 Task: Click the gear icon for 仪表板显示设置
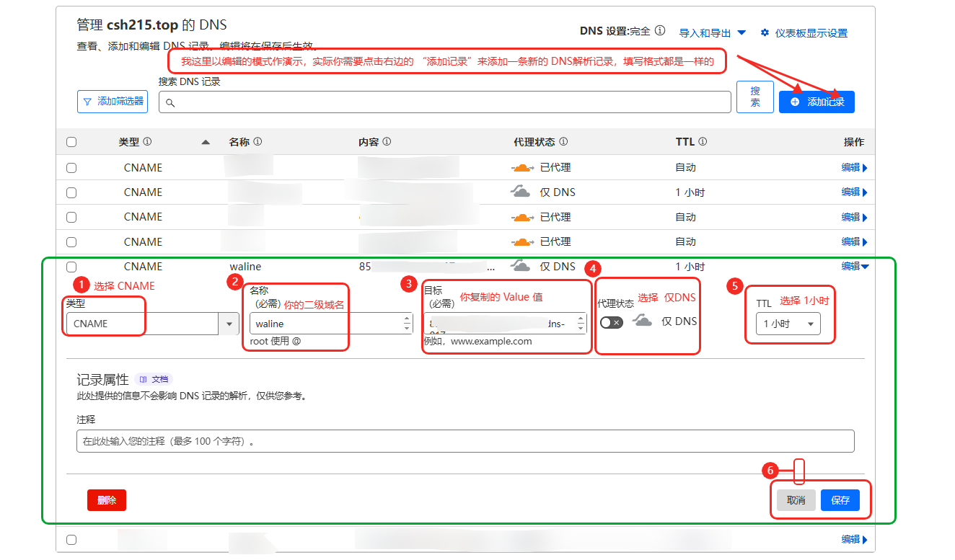tap(765, 33)
